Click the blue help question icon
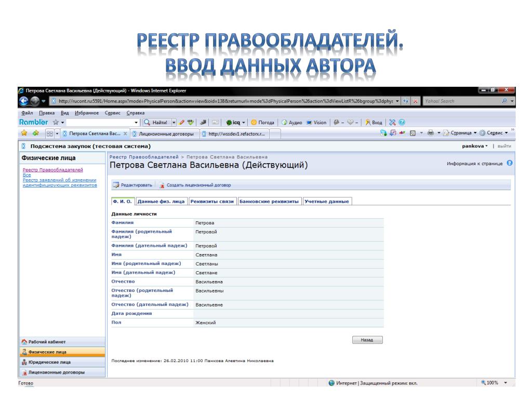 click(510, 163)
